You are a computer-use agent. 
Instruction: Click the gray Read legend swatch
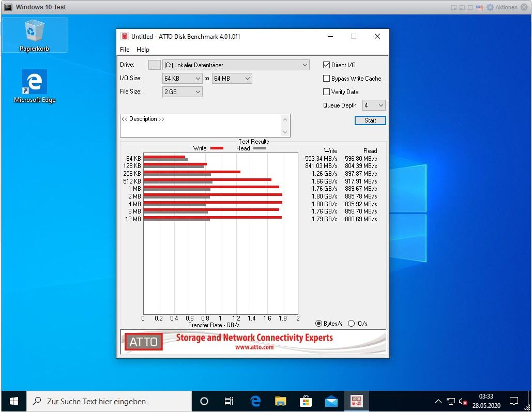pyautogui.click(x=260, y=148)
